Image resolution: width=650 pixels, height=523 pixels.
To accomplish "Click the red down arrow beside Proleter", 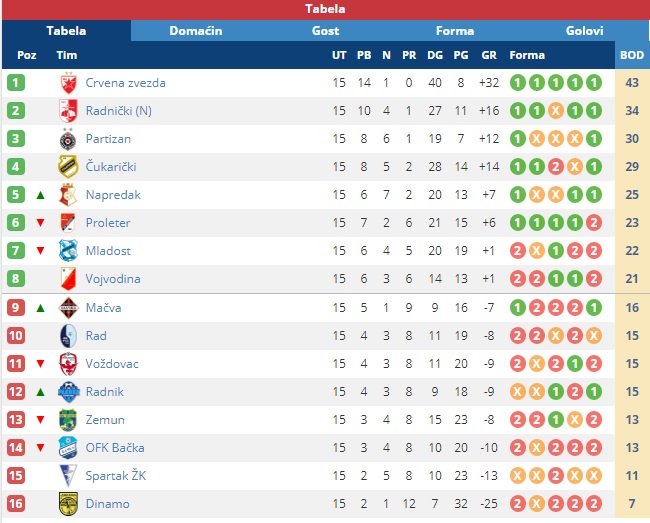I will 40,223.
